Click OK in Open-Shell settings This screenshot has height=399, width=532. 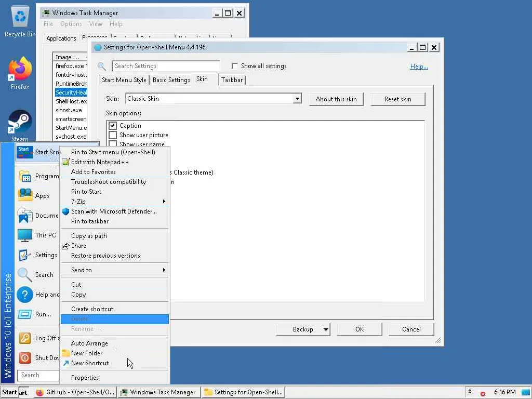click(360, 329)
